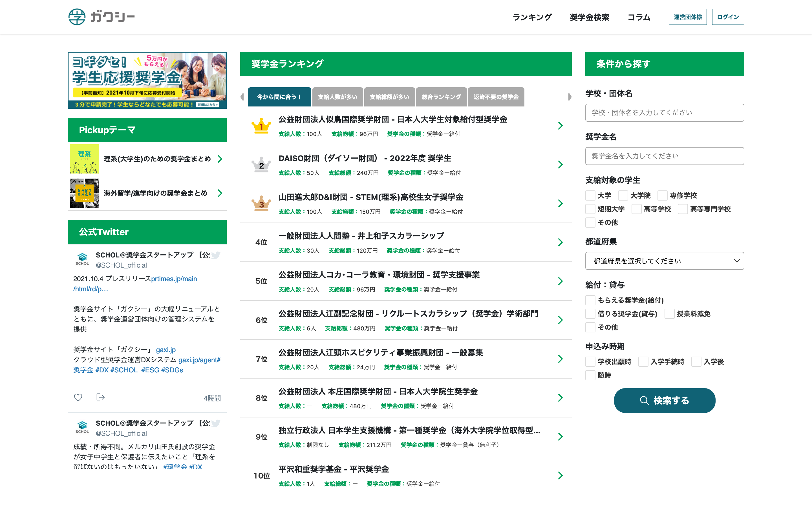
Task: Click the 運営団体様 button
Action: click(688, 17)
